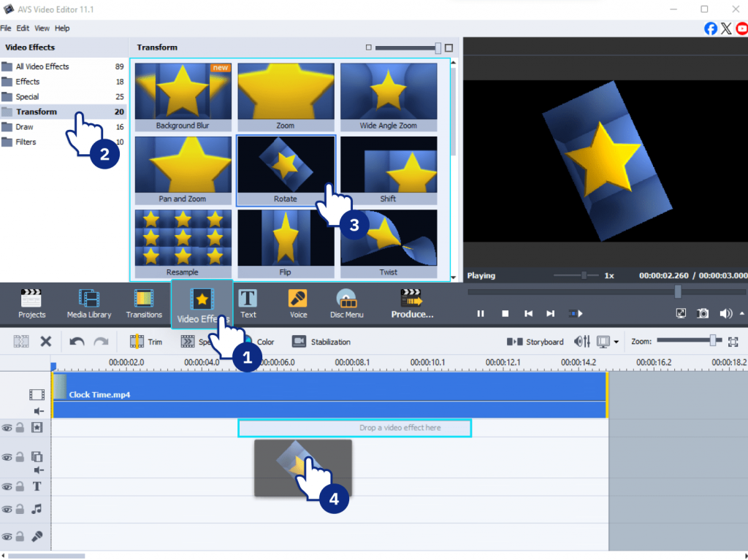Delete selection with the X icon
The width and height of the screenshot is (748, 560).
pyautogui.click(x=45, y=342)
